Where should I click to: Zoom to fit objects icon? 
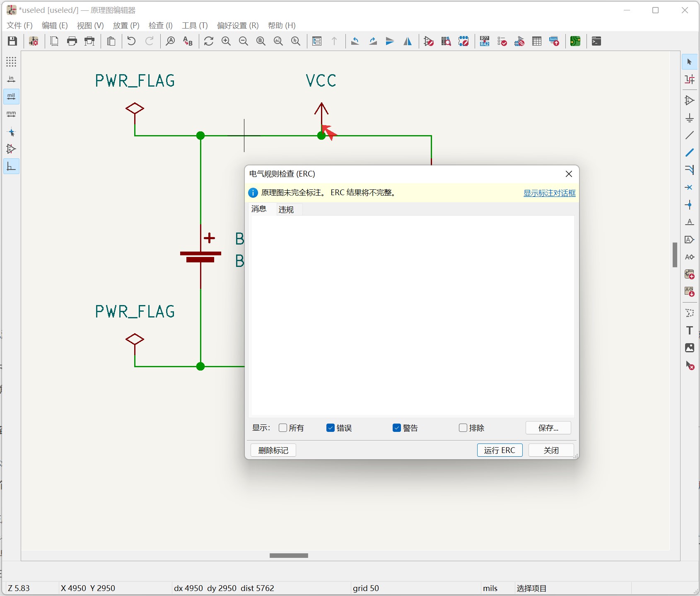click(278, 41)
